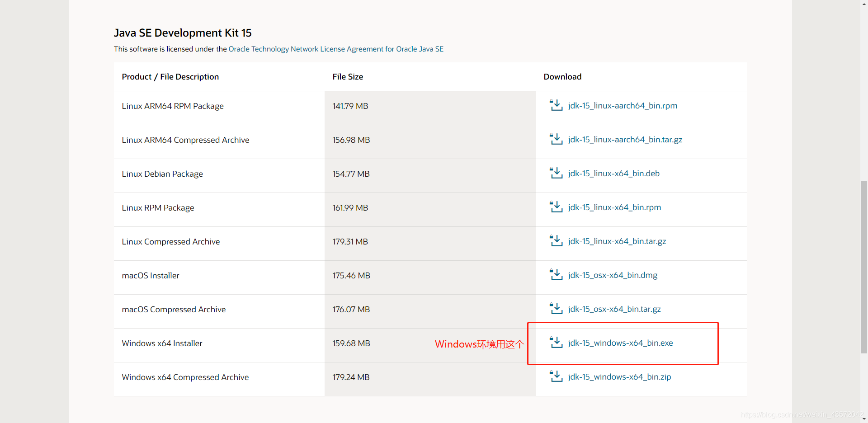Download jdk-15_linux-x64_bin.tar.gz link
The width and height of the screenshot is (868, 423).
point(617,241)
